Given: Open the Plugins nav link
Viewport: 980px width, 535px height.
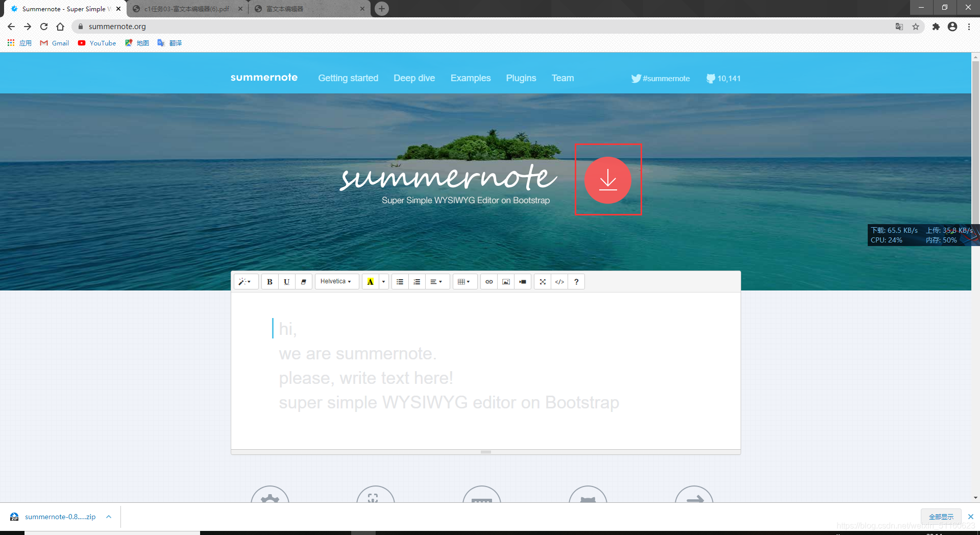Looking at the screenshot, I should click(521, 78).
